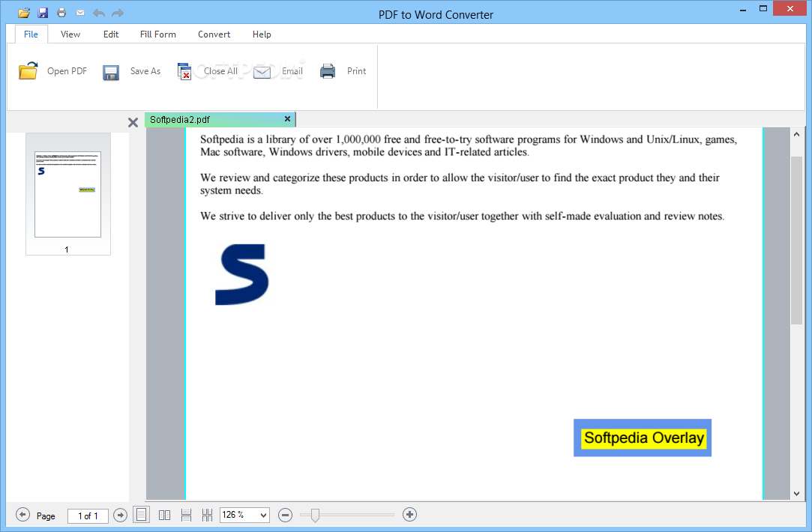The image size is (812, 532).
Task: Click the Save As label
Action: [x=145, y=71]
